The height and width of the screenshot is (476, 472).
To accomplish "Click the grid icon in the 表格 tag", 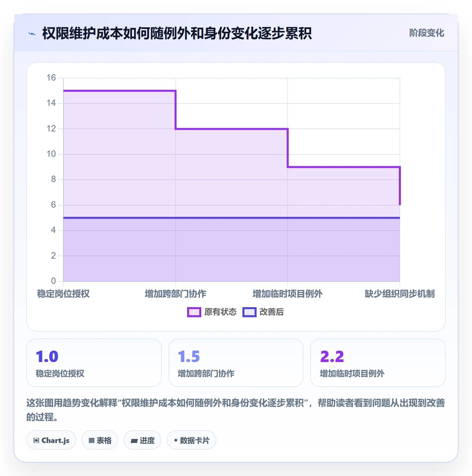I will [91, 441].
